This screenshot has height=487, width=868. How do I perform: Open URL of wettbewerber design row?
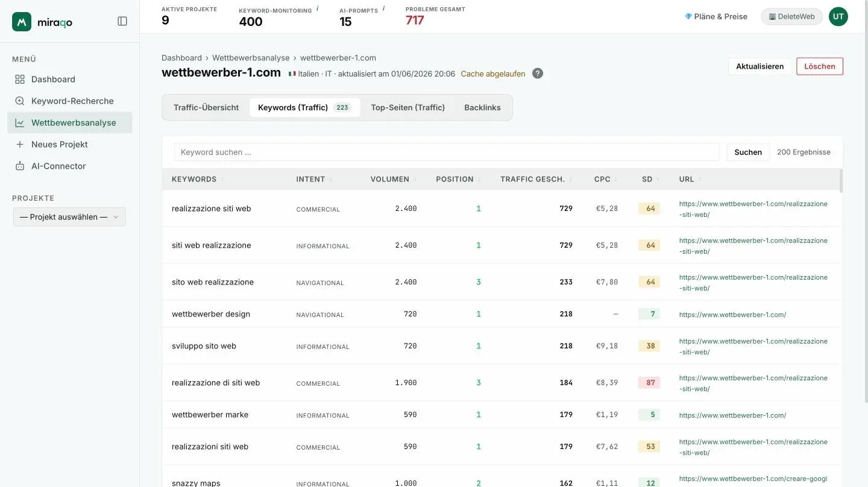click(x=732, y=315)
